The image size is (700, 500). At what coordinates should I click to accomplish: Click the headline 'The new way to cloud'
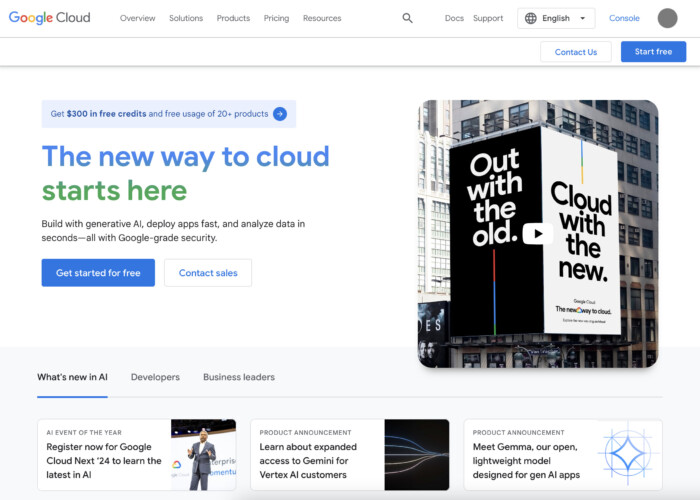[x=186, y=157]
